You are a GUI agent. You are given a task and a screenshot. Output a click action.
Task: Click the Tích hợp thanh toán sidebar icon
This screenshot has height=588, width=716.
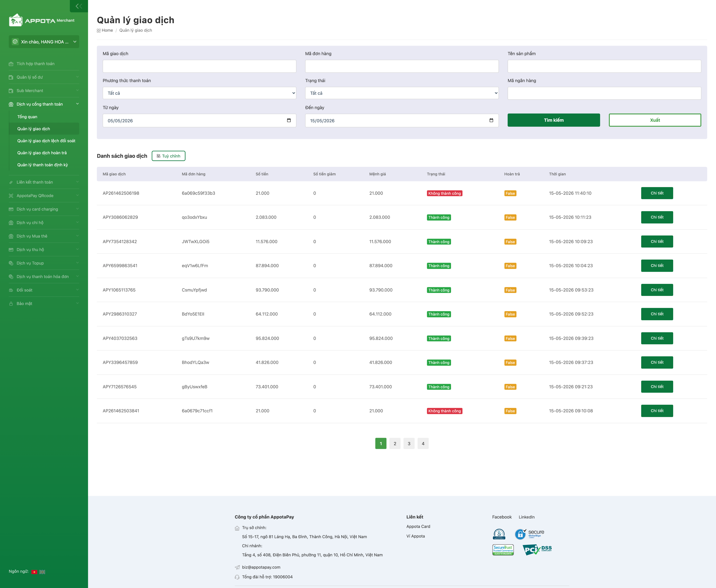tap(11, 64)
